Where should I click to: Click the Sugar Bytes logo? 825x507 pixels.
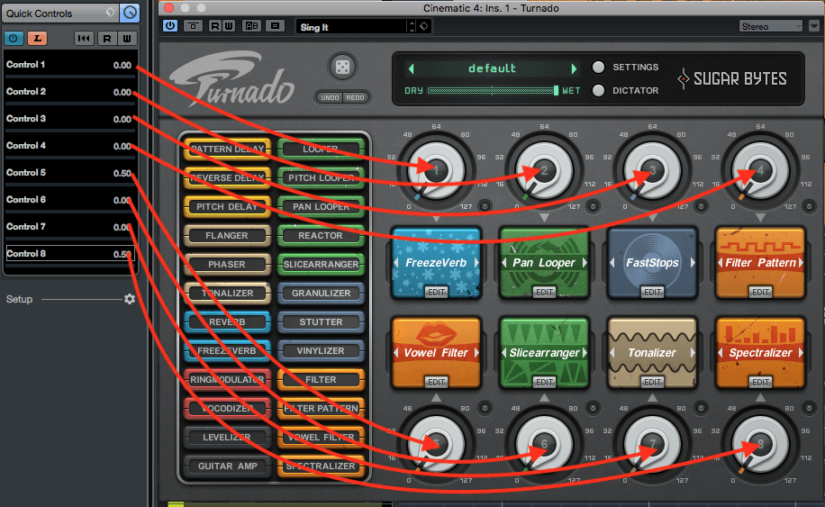point(732,79)
